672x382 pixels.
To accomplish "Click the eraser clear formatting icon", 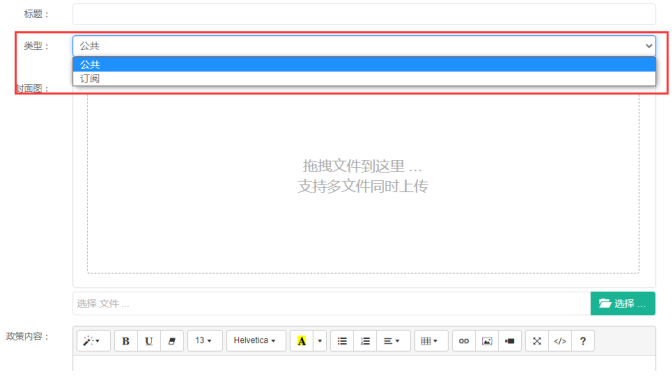I will (x=172, y=341).
